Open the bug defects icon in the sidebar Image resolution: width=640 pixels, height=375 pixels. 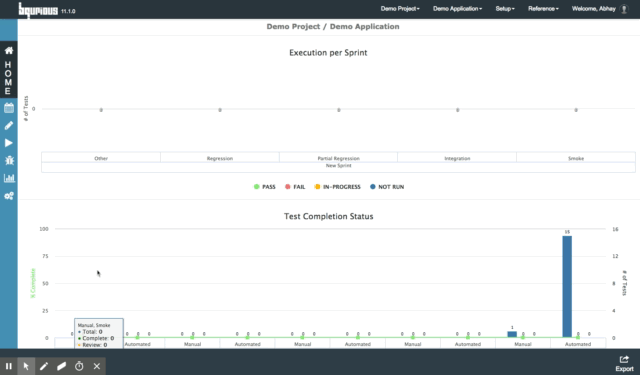point(9,160)
